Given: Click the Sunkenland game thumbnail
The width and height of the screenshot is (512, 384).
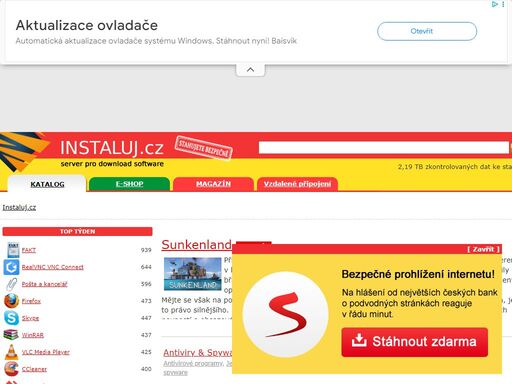Looking at the screenshot, I should [193, 274].
